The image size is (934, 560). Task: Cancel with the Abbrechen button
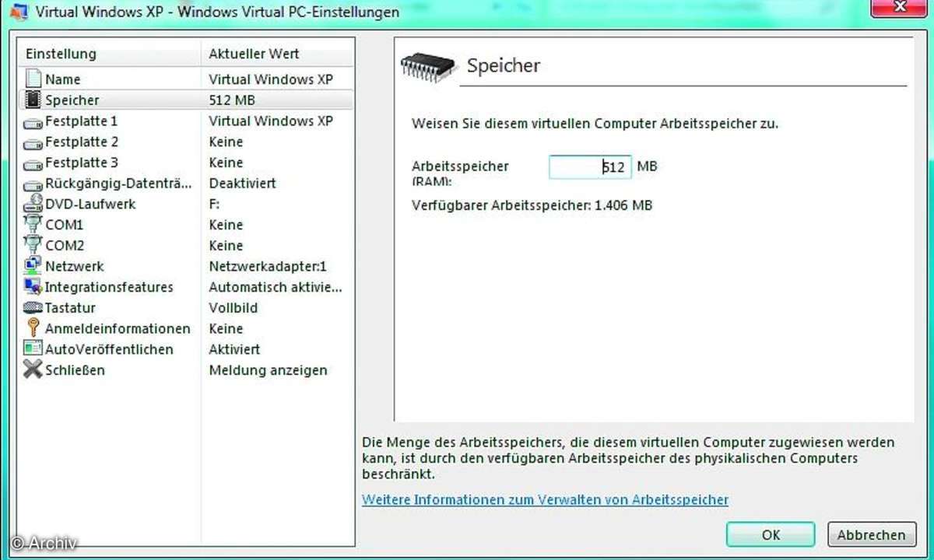click(872, 535)
